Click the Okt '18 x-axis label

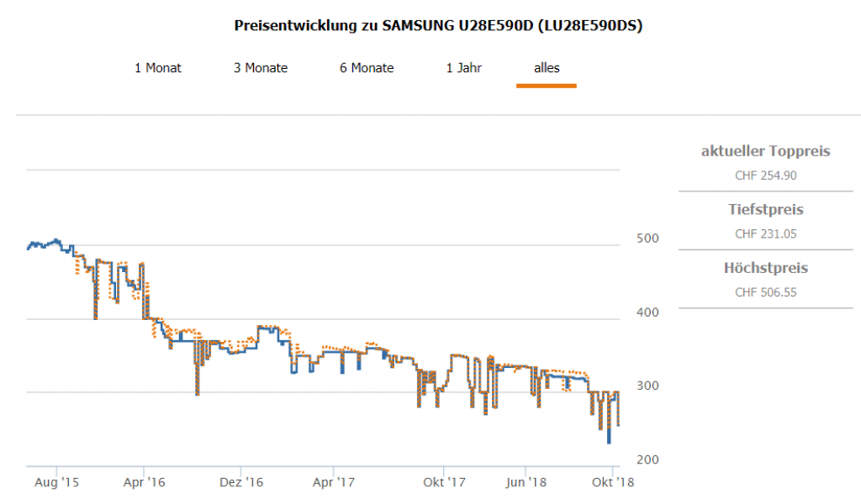tap(613, 483)
